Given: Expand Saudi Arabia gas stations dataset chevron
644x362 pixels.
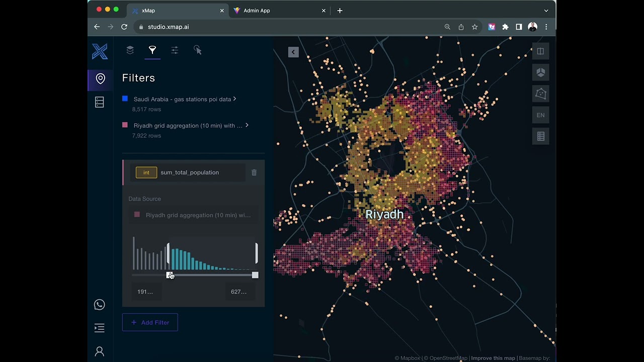Looking at the screenshot, I should click(234, 99).
